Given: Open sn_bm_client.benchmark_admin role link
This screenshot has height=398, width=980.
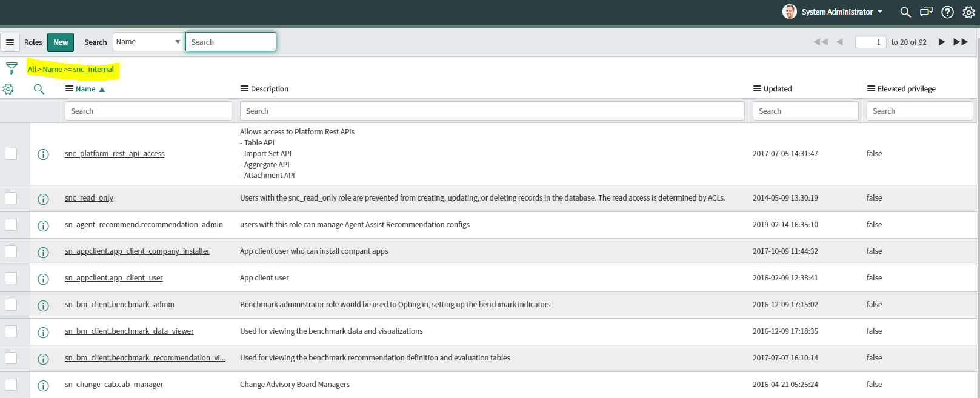Looking at the screenshot, I should pos(119,305).
